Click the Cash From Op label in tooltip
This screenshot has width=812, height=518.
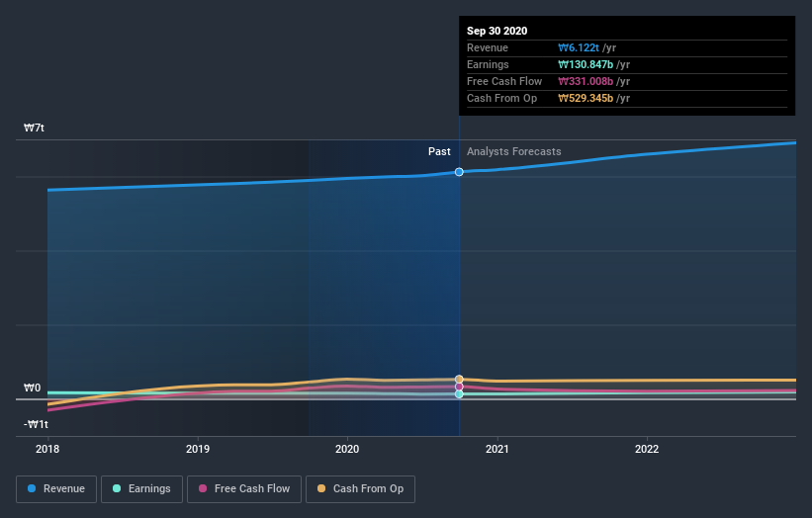[x=501, y=98]
